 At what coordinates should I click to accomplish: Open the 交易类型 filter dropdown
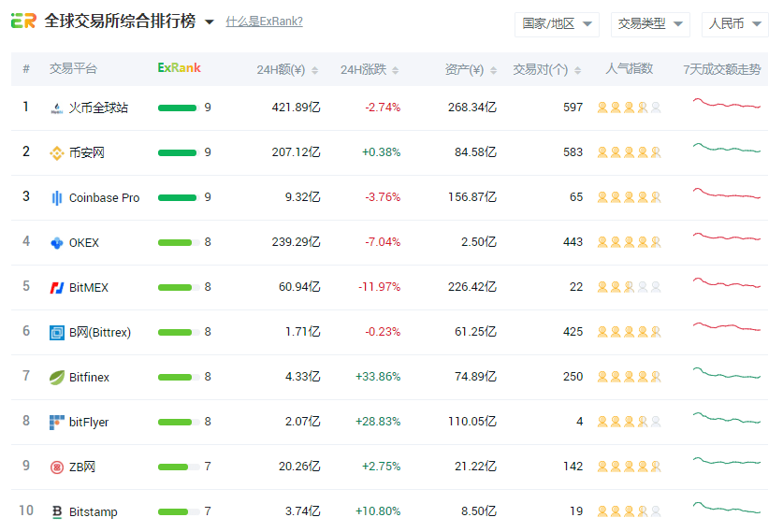(650, 24)
